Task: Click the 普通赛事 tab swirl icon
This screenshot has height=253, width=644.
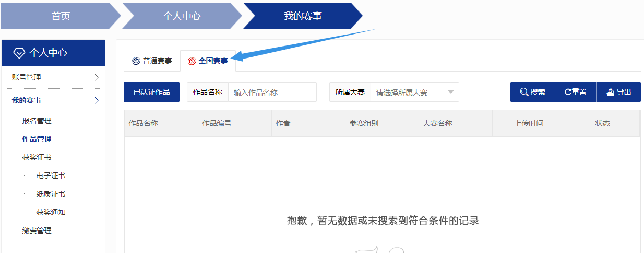Action: point(136,61)
